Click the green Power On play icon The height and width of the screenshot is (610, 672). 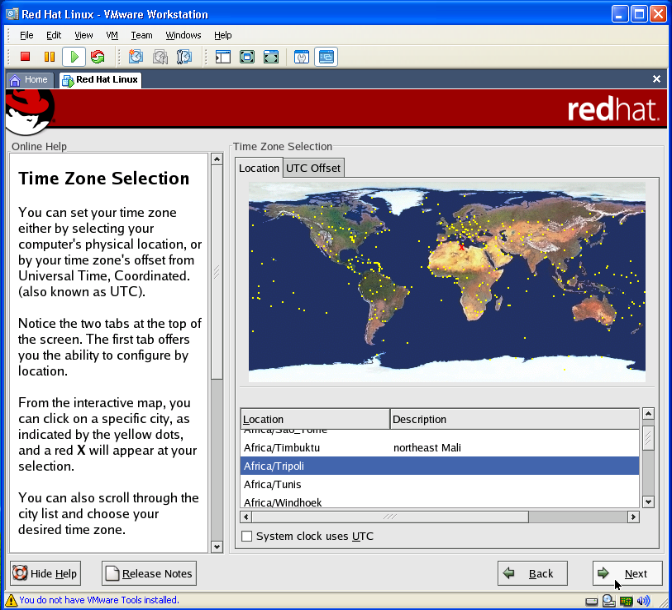pyautogui.click(x=74, y=57)
